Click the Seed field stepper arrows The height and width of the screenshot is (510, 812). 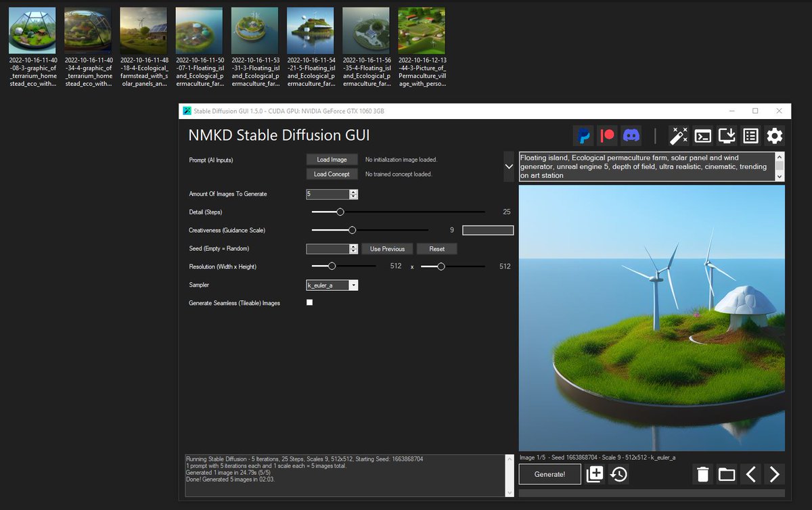click(x=353, y=249)
